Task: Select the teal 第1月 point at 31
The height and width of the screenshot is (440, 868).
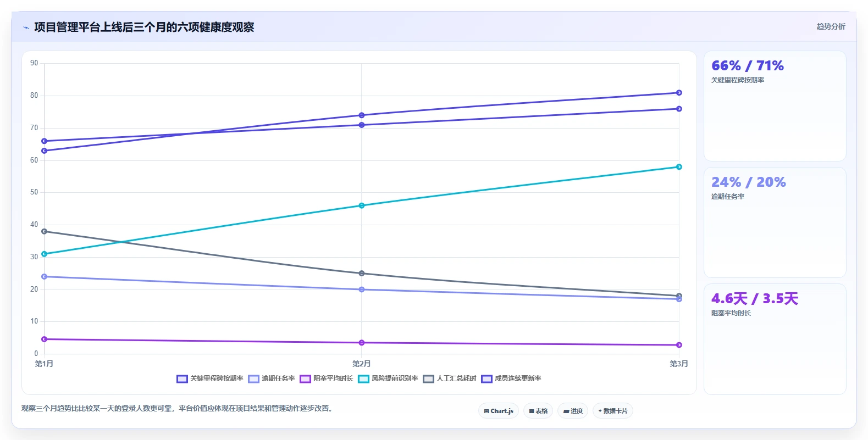Action: [x=45, y=254]
